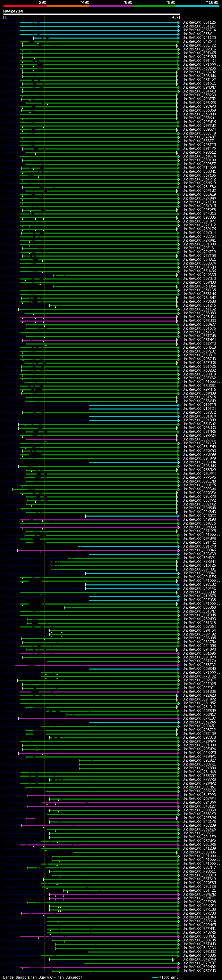The height and width of the screenshot is (980, 222).
Task: Click the white query sequence bar
Action: (92, 14)
